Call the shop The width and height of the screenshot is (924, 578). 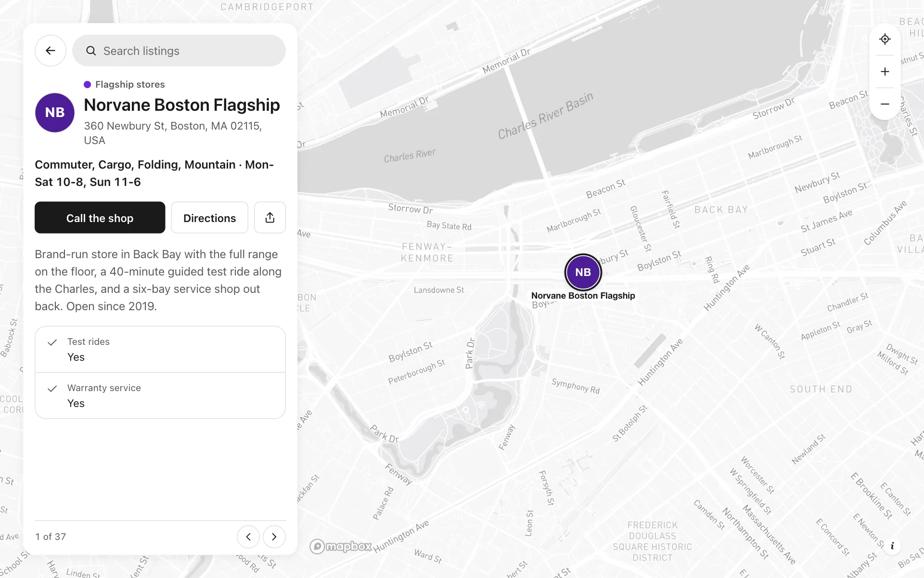(x=100, y=218)
